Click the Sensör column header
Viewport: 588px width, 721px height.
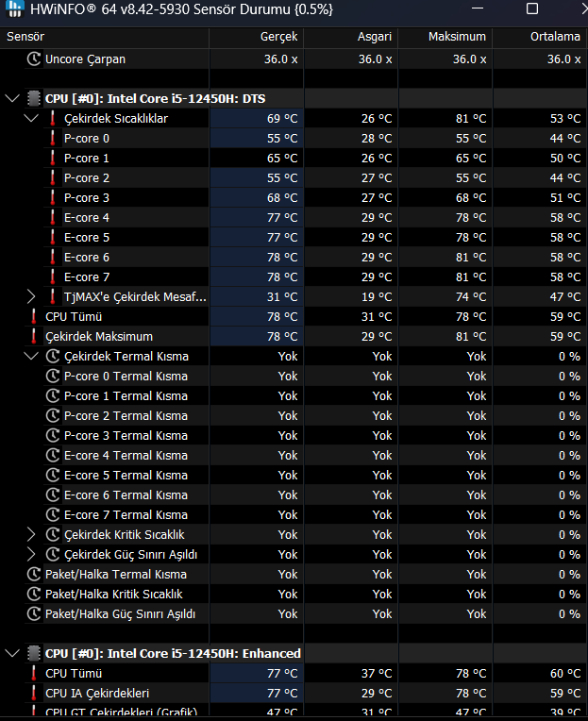pyautogui.click(x=105, y=37)
